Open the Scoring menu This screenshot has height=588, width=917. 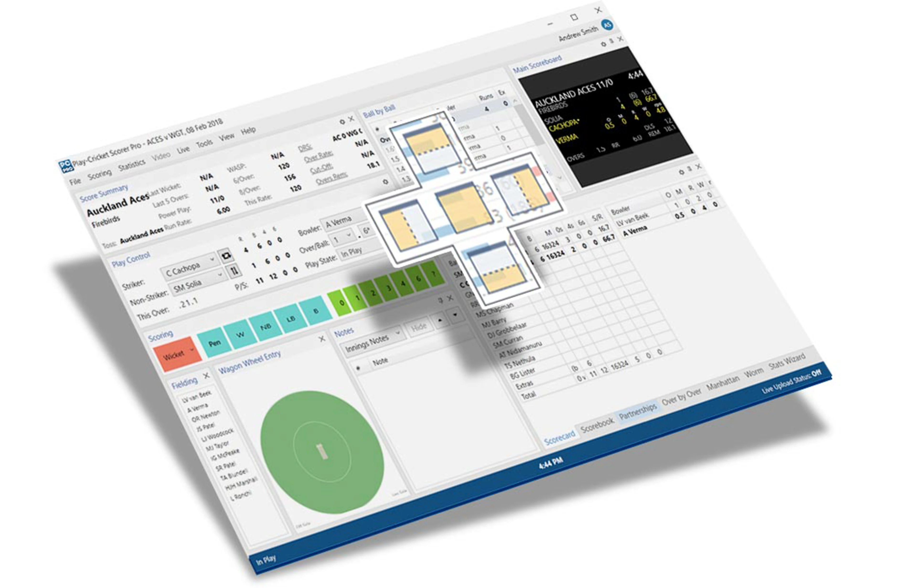(100, 175)
